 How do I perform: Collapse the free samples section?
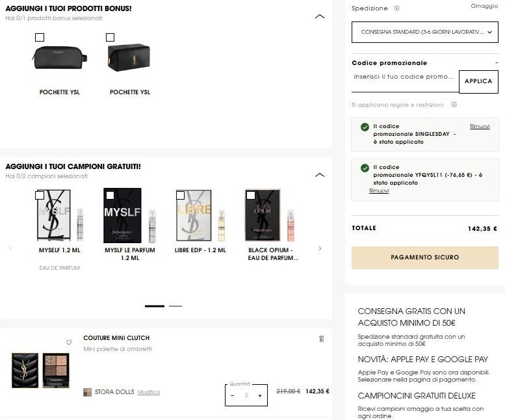(x=319, y=175)
